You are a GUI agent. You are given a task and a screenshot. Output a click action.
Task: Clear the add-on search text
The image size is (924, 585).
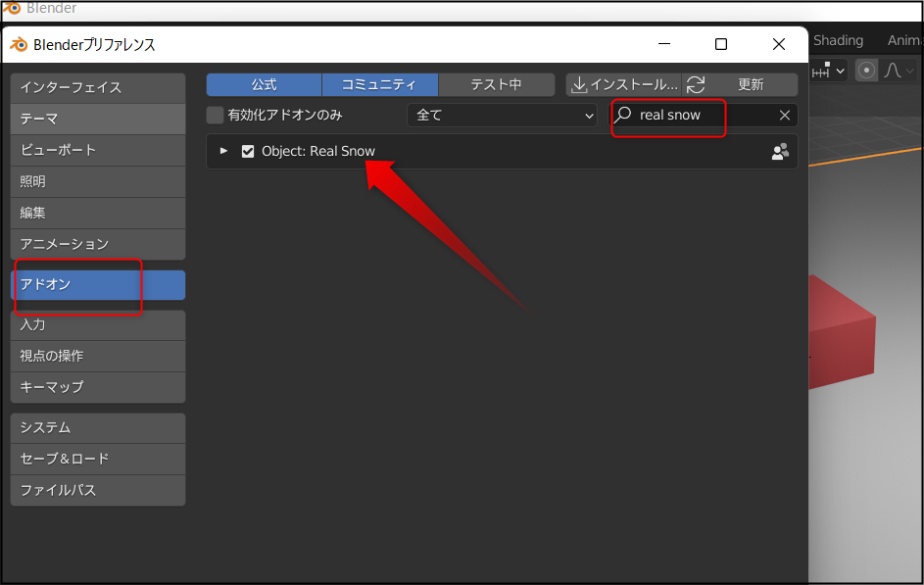click(784, 116)
